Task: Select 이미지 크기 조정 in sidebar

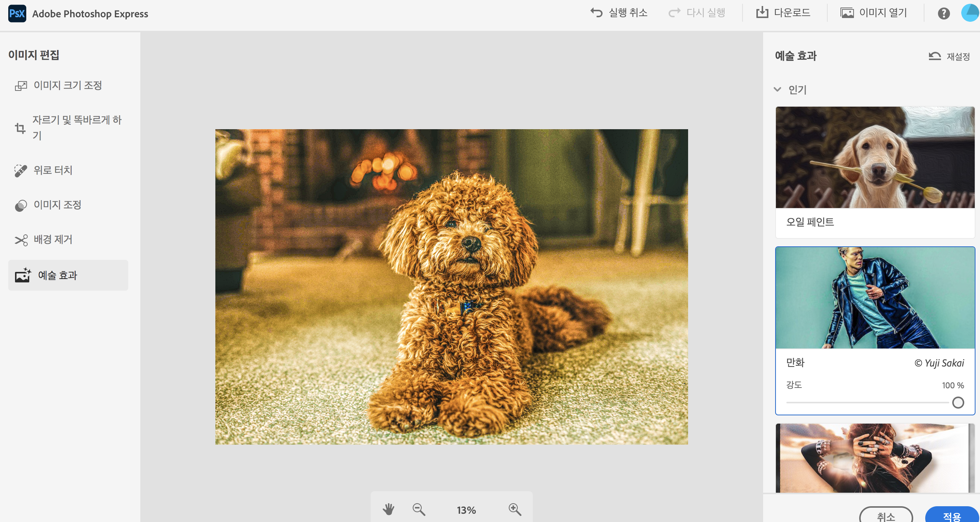Action: [68, 85]
